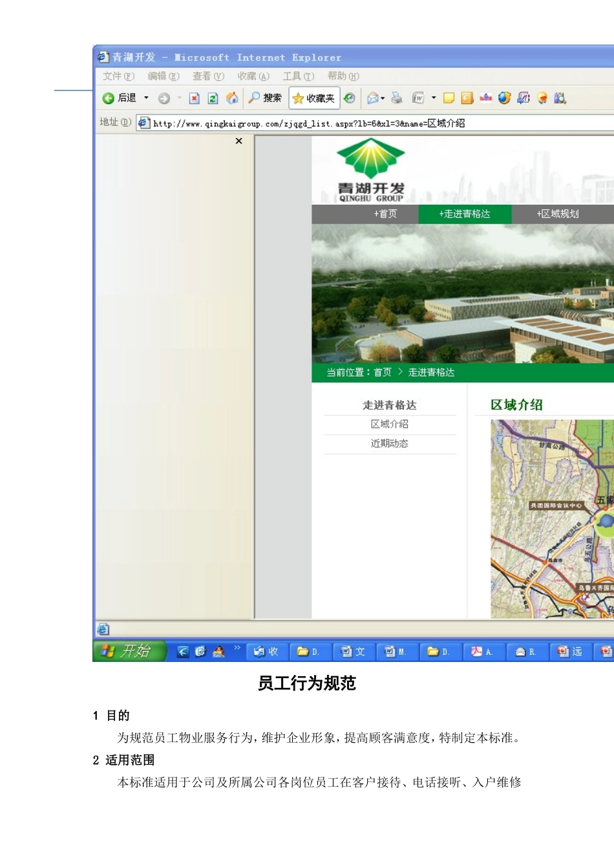Open the View (查看) menu

tap(208, 76)
